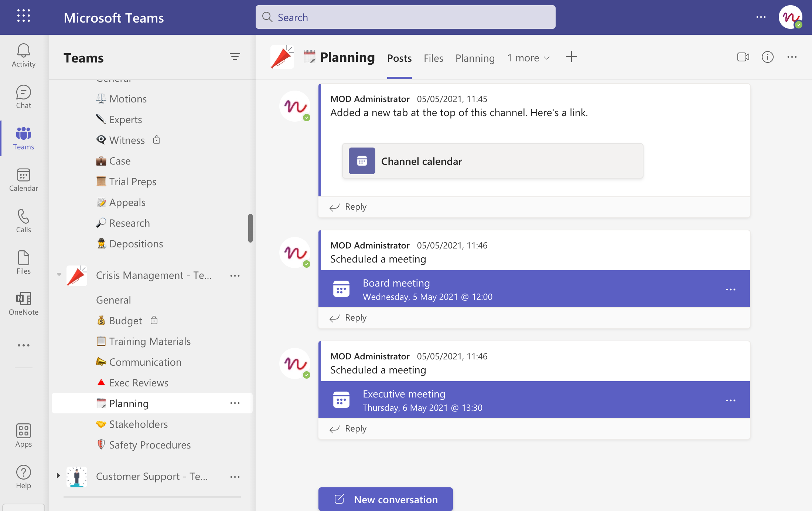
Task: Switch to the Files tab
Action: (433, 58)
